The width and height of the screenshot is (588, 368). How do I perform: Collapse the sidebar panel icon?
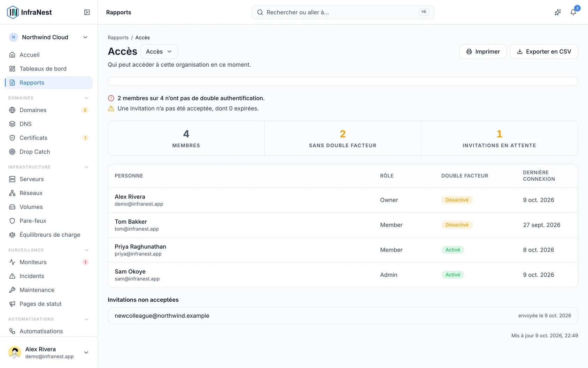click(x=87, y=12)
